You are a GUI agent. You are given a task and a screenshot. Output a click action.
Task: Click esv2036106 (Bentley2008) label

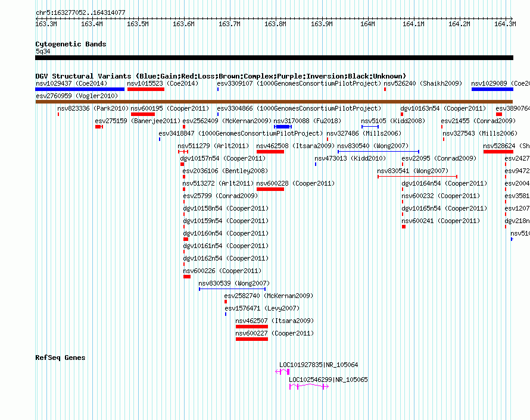(225, 171)
